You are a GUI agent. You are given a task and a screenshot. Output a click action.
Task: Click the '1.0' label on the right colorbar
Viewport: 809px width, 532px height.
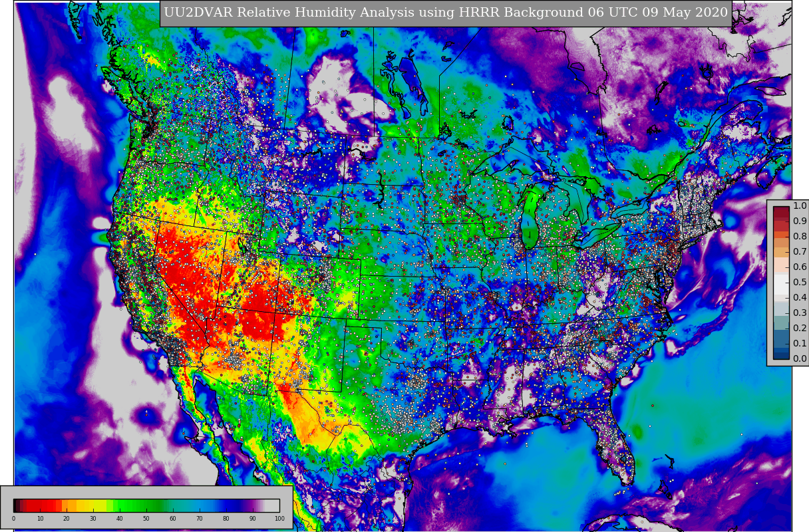click(x=800, y=205)
